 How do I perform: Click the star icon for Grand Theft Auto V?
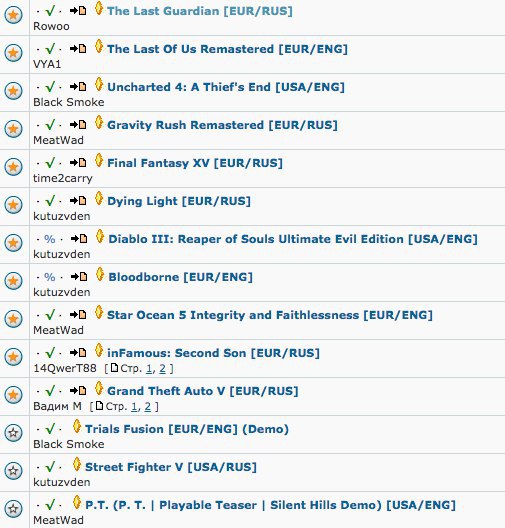[13, 395]
